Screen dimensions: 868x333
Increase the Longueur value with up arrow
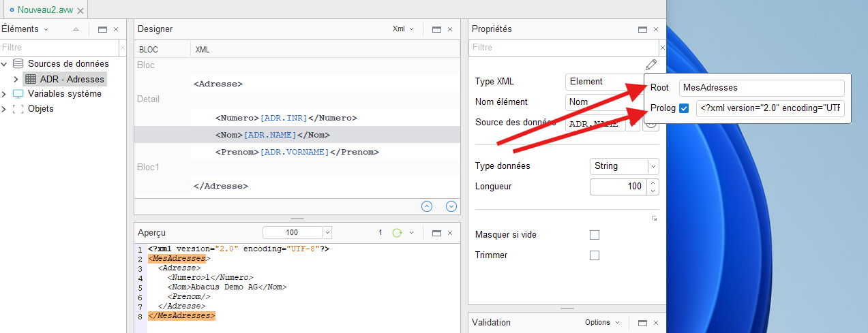tap(653, 183)
